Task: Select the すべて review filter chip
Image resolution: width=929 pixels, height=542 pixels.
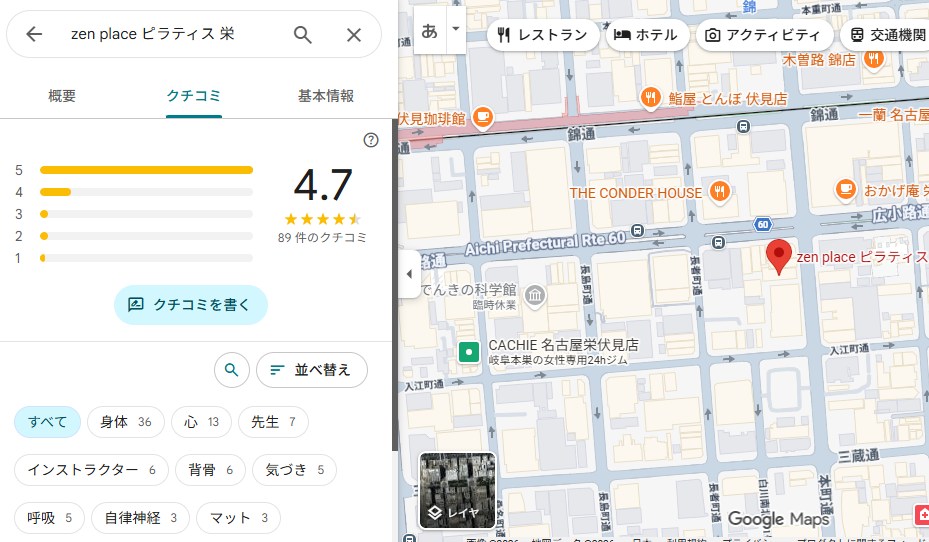Action: click(x=47, y=422)
